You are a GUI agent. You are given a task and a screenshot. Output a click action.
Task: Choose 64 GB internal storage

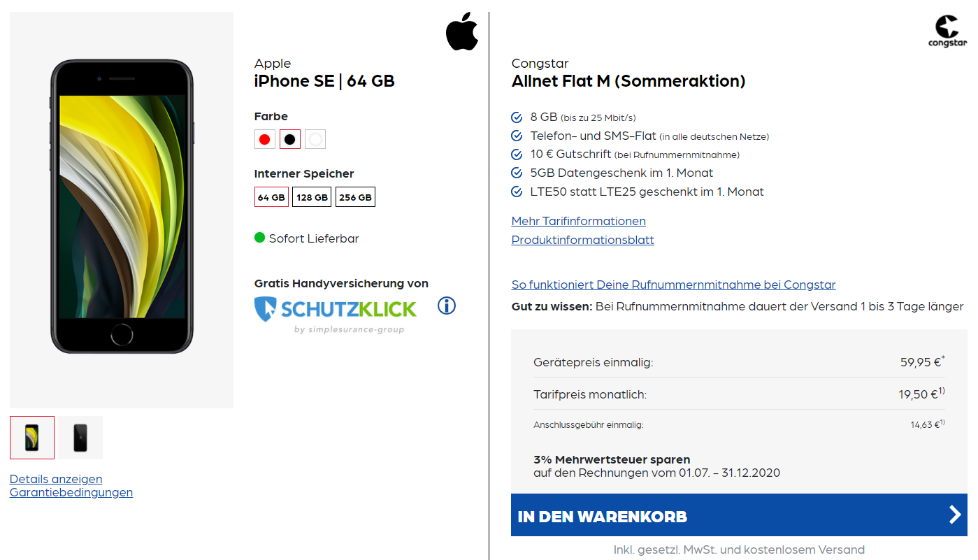(x=271, y=197)
